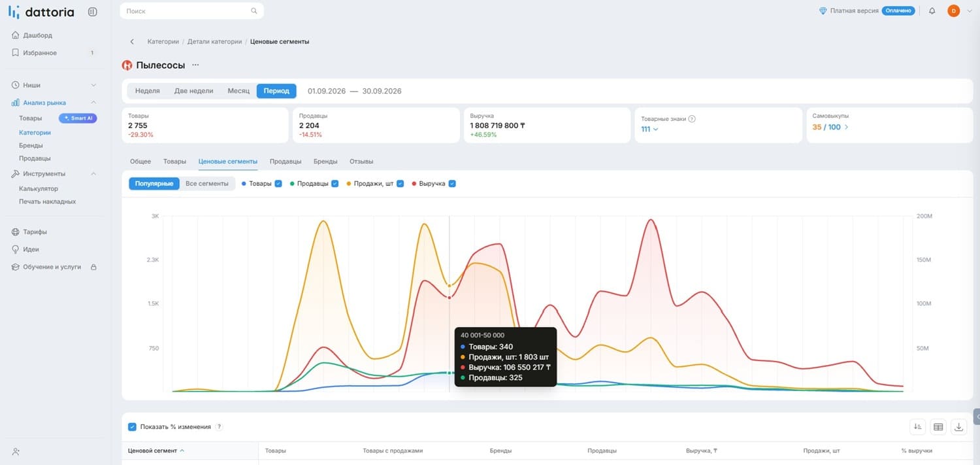The image size is (980, 465).
Task: Show help for % изменения
Action: (x=220, y=427)
